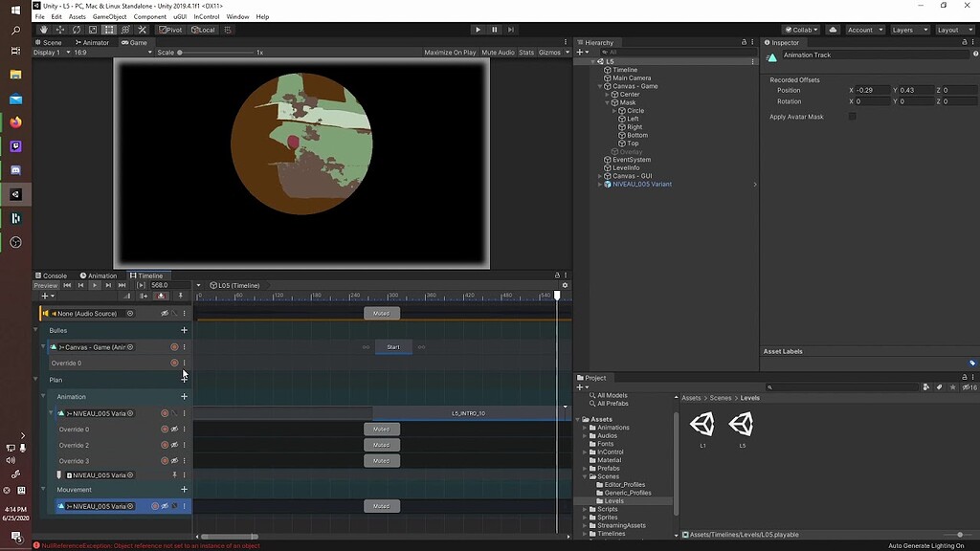This screenshot has width=980, height=551.
Task: Open the Timeline settings gear
Action: 565,285
